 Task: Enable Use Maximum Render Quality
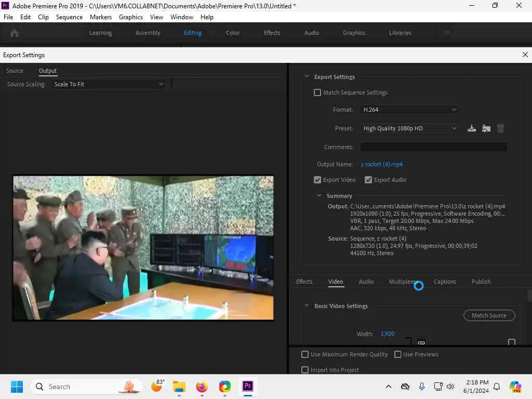coord(304,354)
